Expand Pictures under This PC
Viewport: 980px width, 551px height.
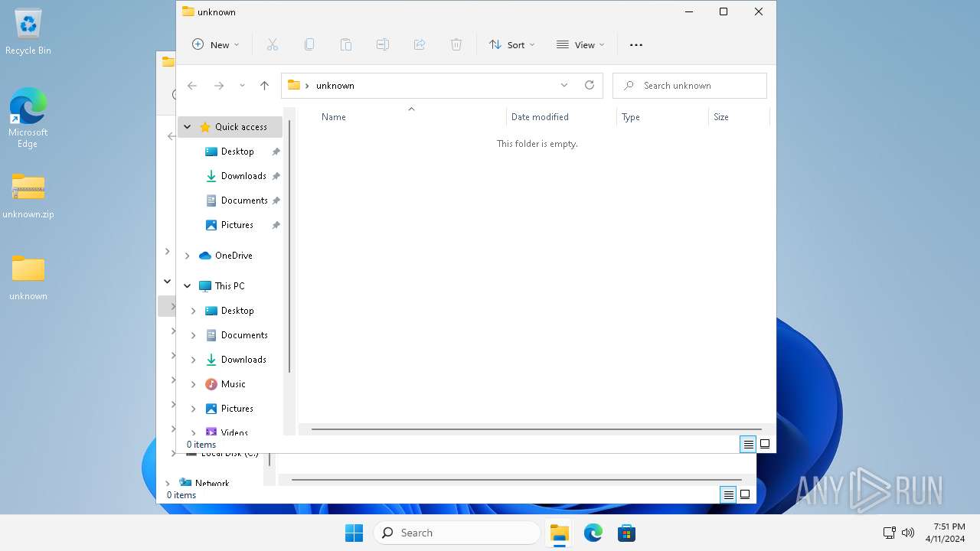pos(193,409)
